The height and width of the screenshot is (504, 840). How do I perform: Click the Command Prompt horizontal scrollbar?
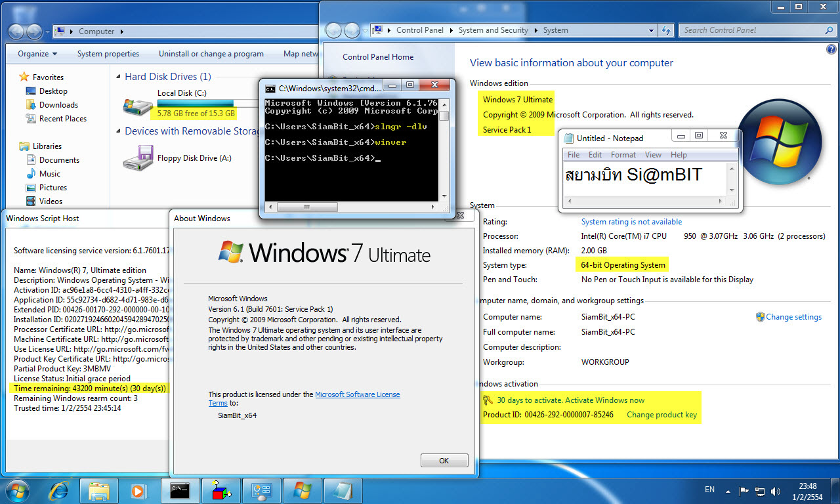tap(351, 206)
